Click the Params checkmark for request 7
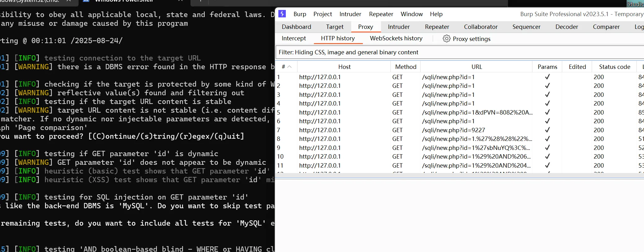644x252 pixels. tap(547, 130)
